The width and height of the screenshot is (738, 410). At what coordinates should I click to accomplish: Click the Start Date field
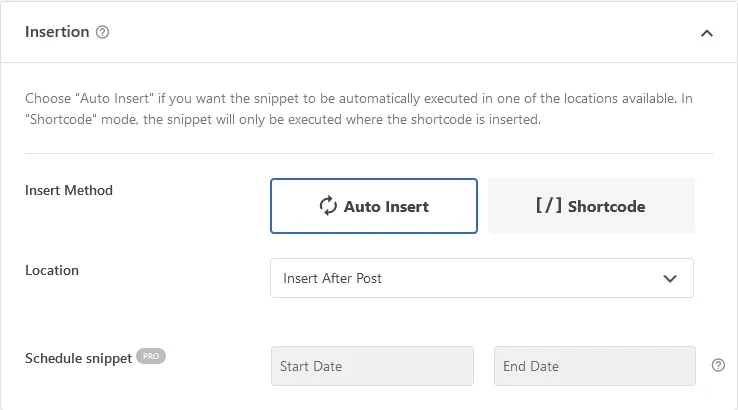(x=372, y=366)
